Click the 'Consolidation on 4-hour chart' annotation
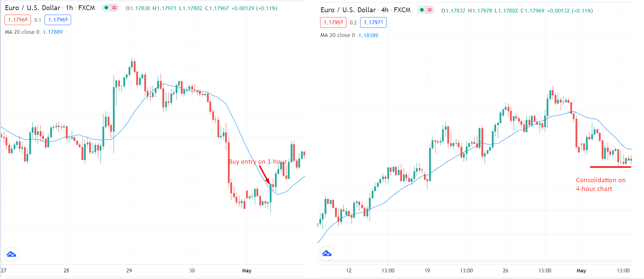 coord(601,184)
